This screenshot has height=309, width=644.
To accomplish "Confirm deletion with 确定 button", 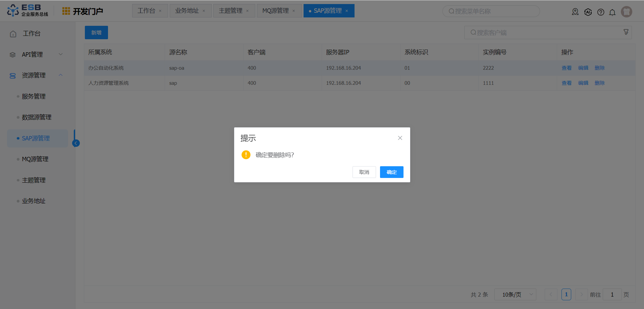I will click(x=391, y=172).
